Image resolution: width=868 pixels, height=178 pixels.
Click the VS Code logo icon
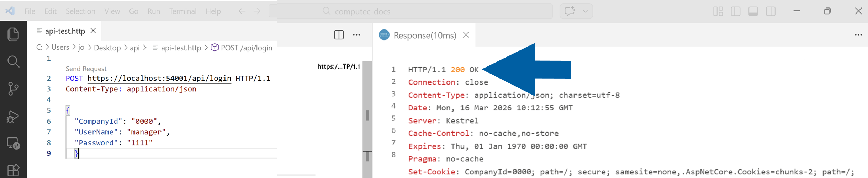click(10, 11)
